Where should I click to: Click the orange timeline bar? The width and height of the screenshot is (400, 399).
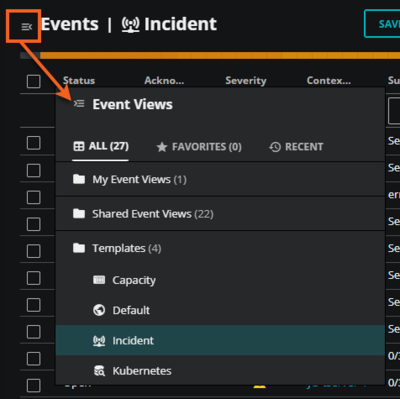point(220,55)
